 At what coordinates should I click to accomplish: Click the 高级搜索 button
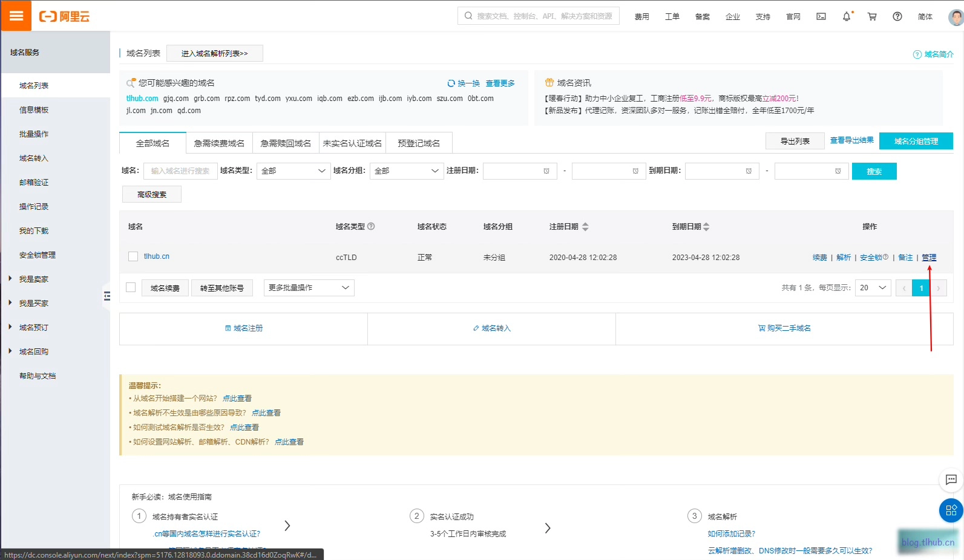click(x=152, y=194)
